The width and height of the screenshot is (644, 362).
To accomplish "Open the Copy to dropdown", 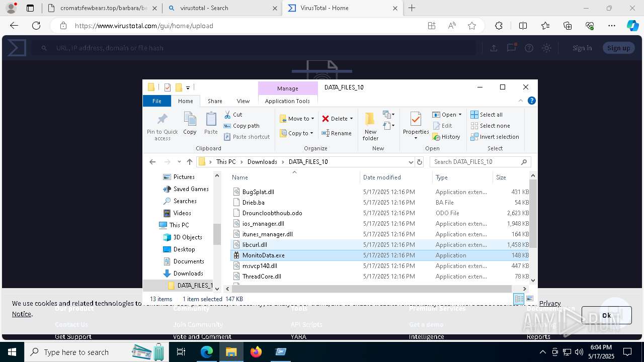I will click(x=297, y=133).
